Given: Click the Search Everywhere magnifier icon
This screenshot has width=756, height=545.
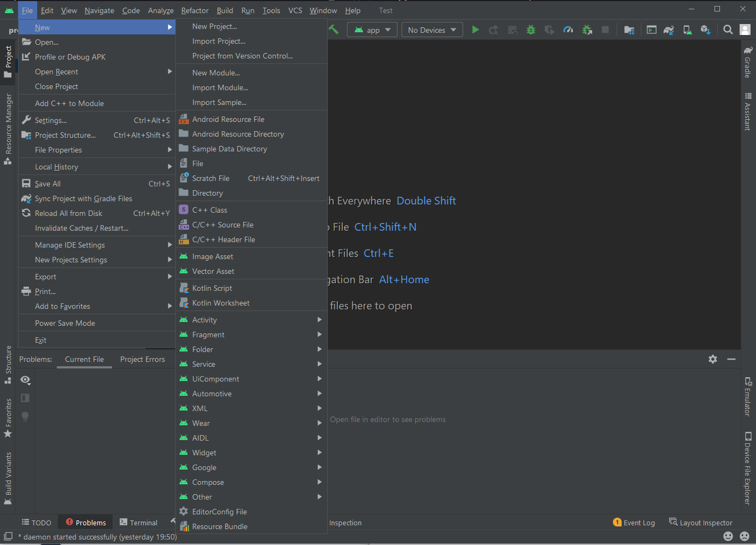Looking at the screenshot, I should (x=728, y=30).
